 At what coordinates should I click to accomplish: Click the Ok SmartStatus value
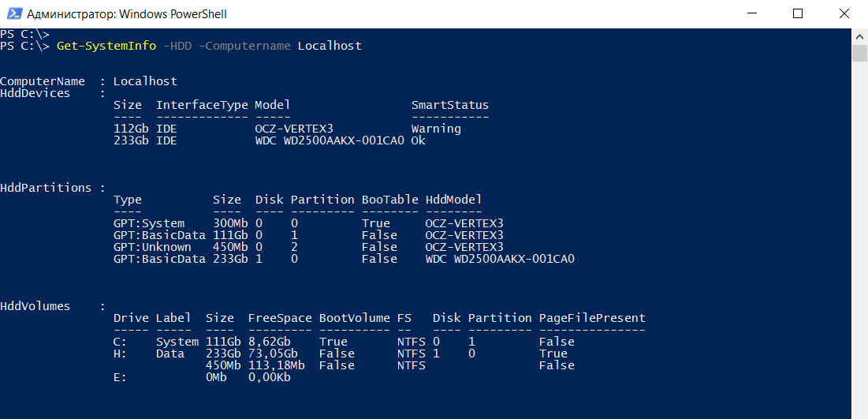(418, 140)
